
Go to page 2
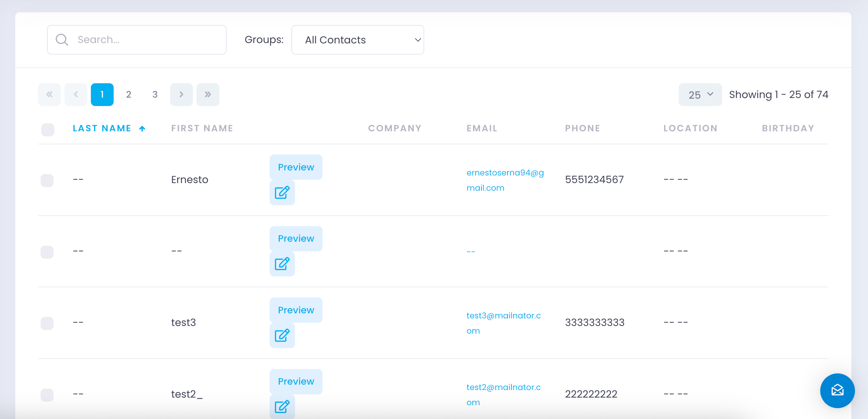(128, 94)
